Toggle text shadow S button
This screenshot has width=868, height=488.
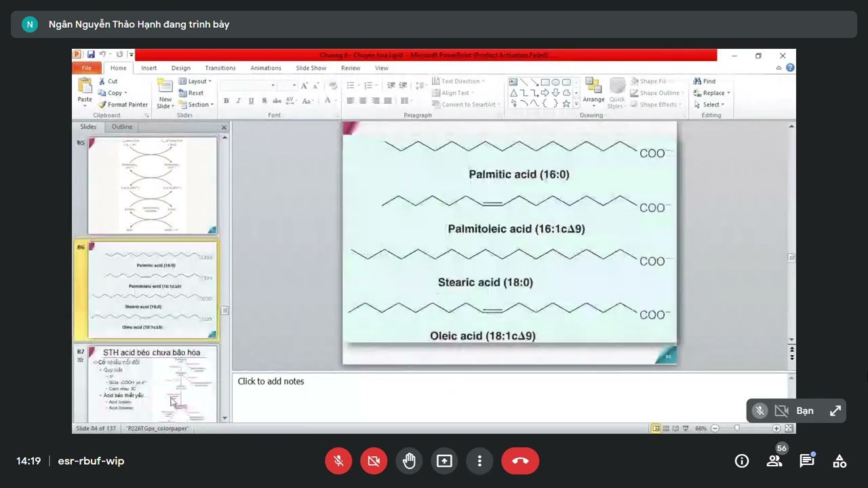coord(263,101)
